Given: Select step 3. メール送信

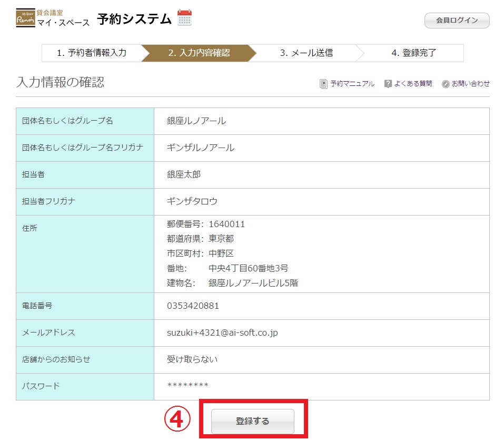Looking at the screenshot, I should 306,53.
